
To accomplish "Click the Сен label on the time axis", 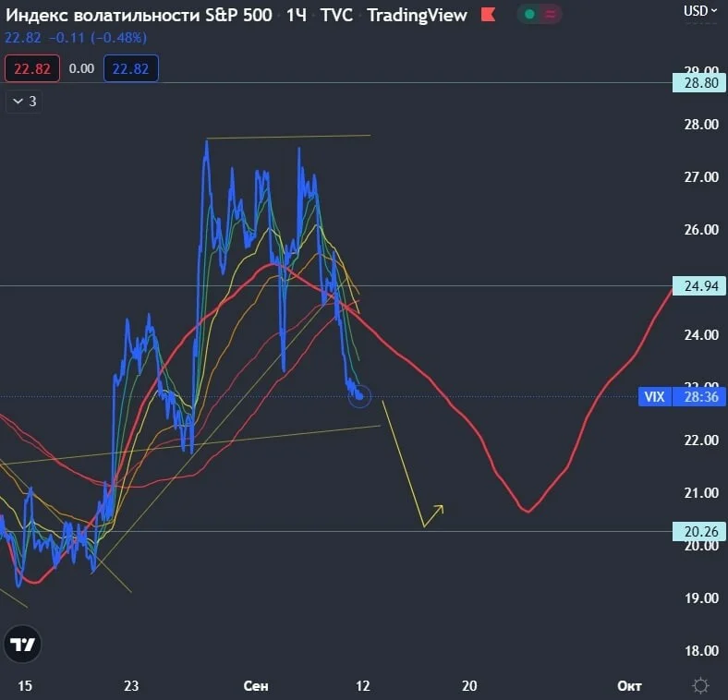I will pos(256,685).
